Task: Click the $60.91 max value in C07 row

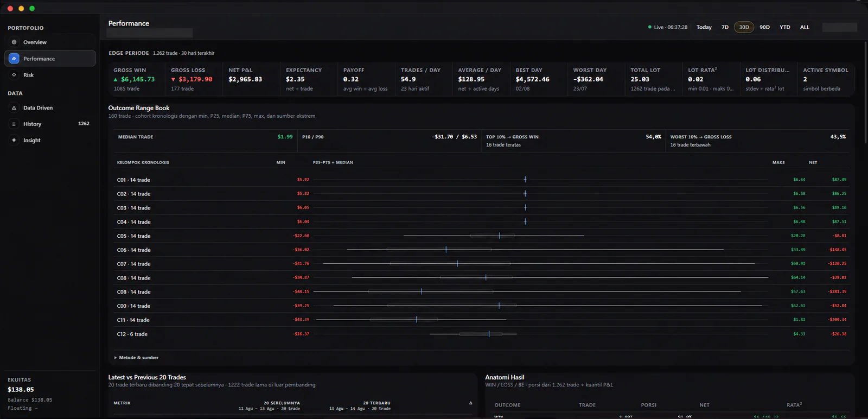Action: pyautogui.click(x=798, y=263)
